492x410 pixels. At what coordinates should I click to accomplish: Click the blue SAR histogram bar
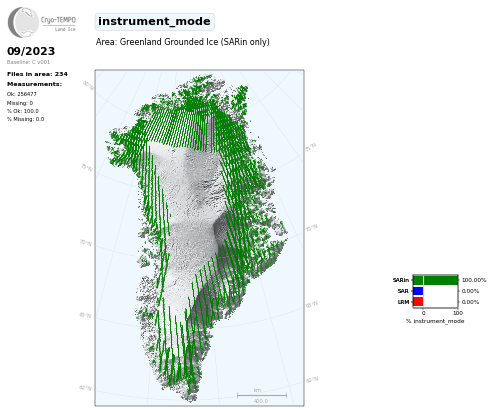pyautogui.click(x=418, y=291)
